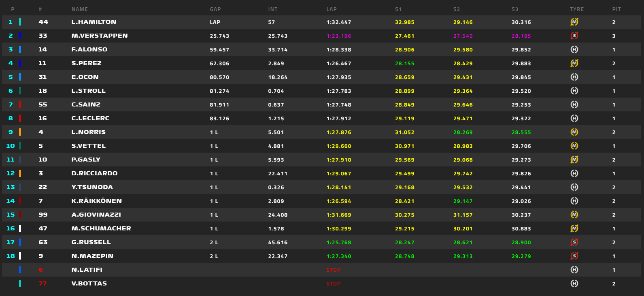Click Ricciardo's orange team color bar
This screenshot has width=644, height=296.
[x=20, y=173]
